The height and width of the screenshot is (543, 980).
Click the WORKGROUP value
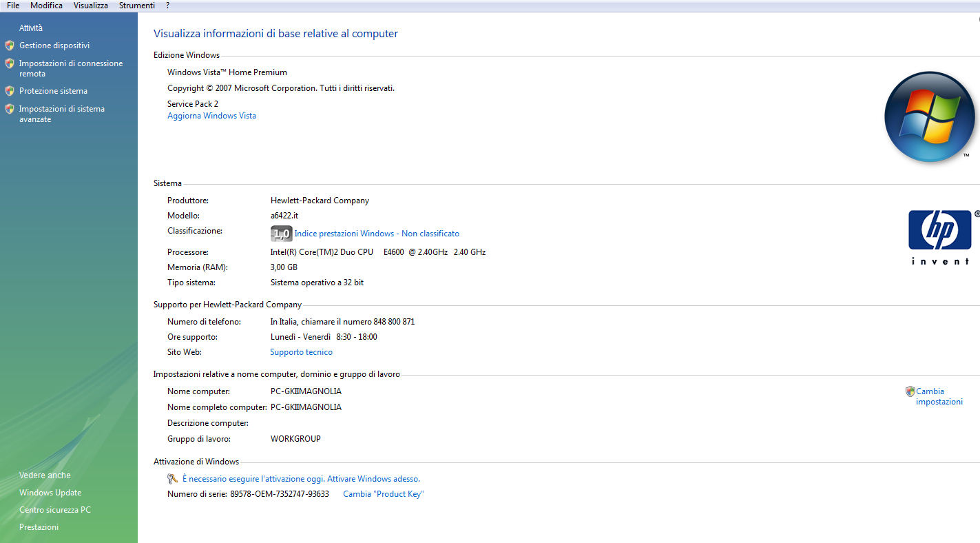(x=295, y=439)
